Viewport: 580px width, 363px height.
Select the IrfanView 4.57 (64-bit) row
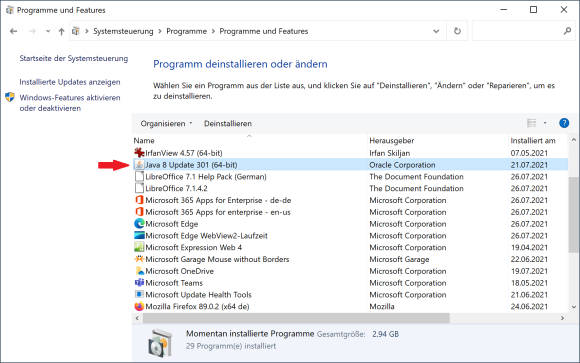pyautogui.click(x=350, y=153)
